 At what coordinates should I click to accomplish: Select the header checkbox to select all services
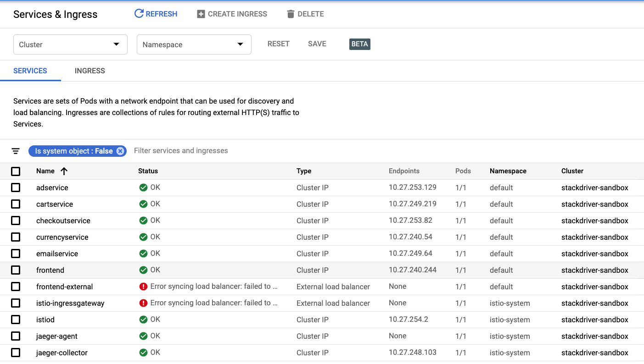coord(15,171)
